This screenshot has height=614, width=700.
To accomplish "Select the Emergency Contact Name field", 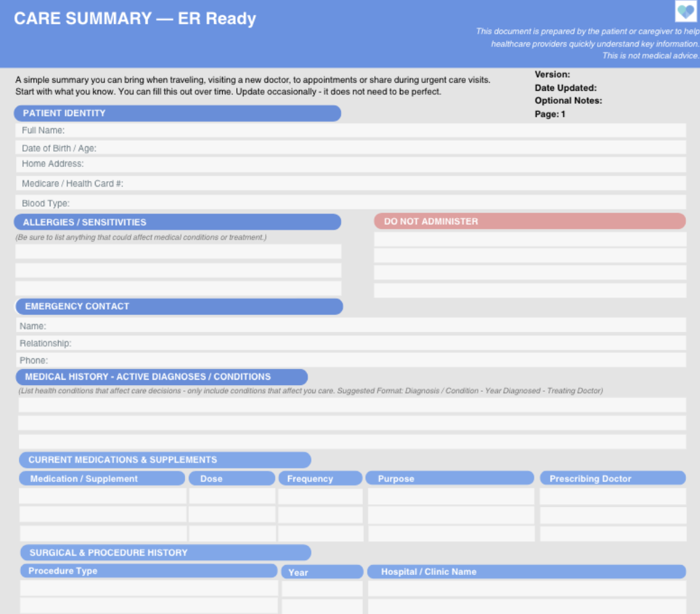I will pyautogui.click(x=351, y=325).
